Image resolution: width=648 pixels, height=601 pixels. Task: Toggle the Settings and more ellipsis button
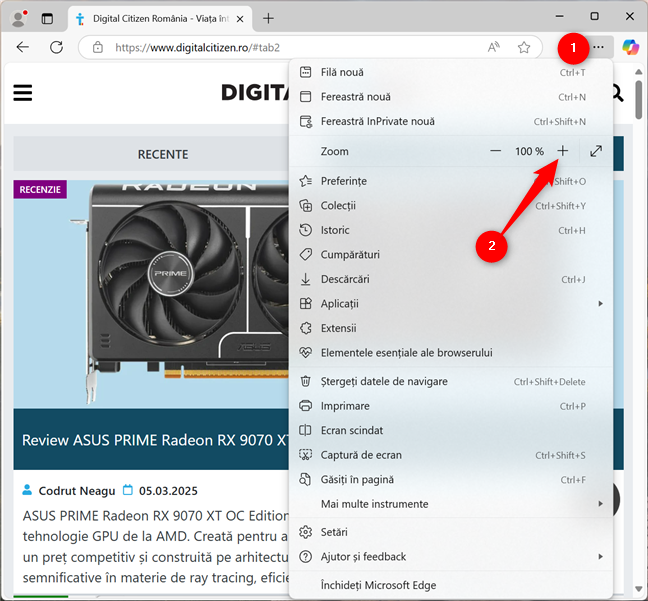[598, 47]
